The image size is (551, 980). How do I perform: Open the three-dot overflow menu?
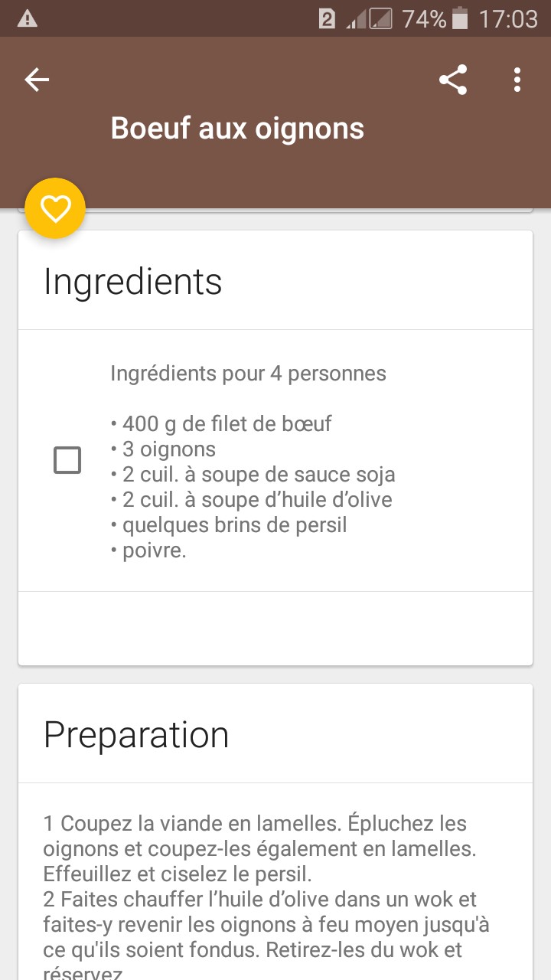click(x=517, y=80)
